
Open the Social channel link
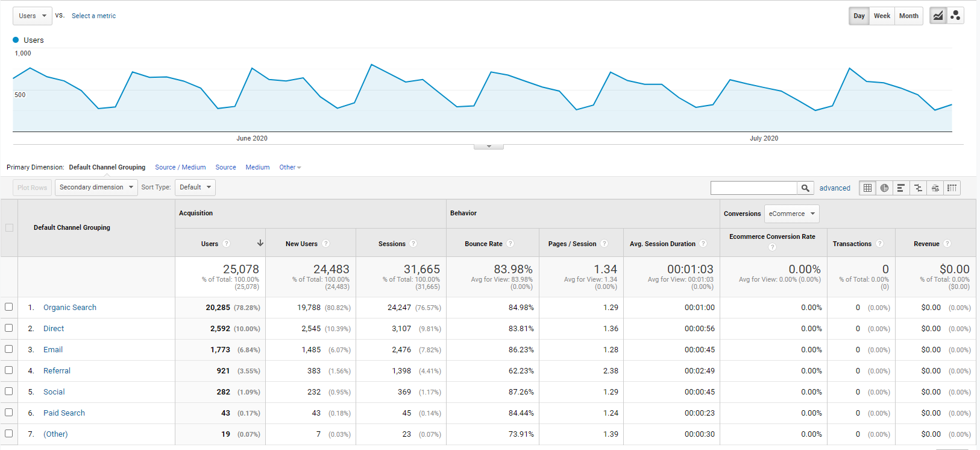54,392
